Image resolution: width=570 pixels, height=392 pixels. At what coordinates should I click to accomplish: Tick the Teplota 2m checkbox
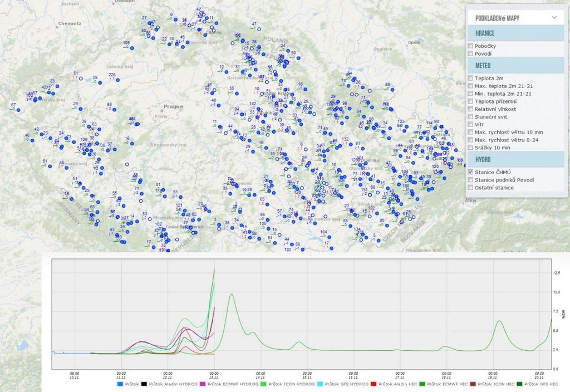pyautogui.click(x=470, y=78)
